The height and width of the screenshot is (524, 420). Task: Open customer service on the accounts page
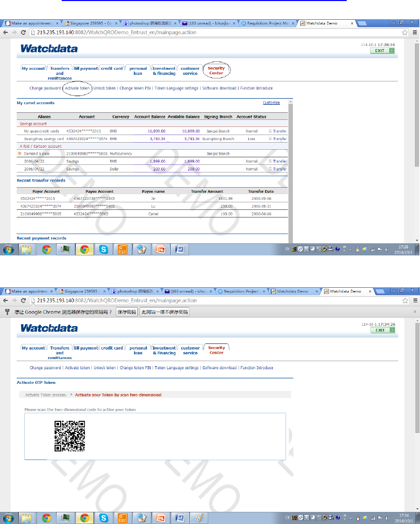tap(190, 71)
